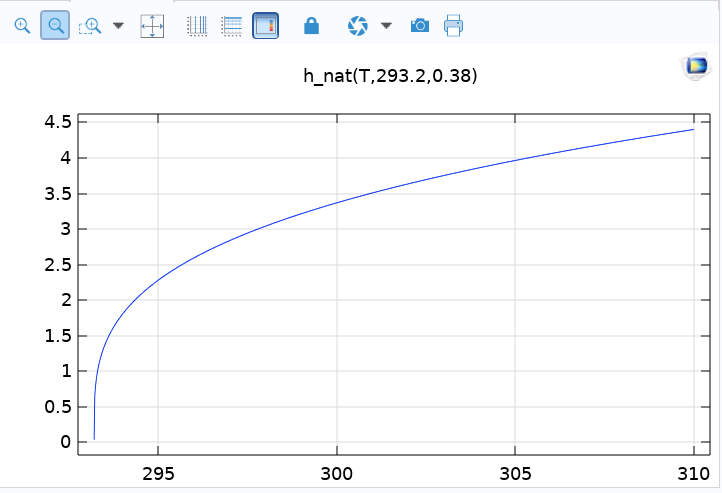
Task: Click the blue lock icon
Action: 311,26
